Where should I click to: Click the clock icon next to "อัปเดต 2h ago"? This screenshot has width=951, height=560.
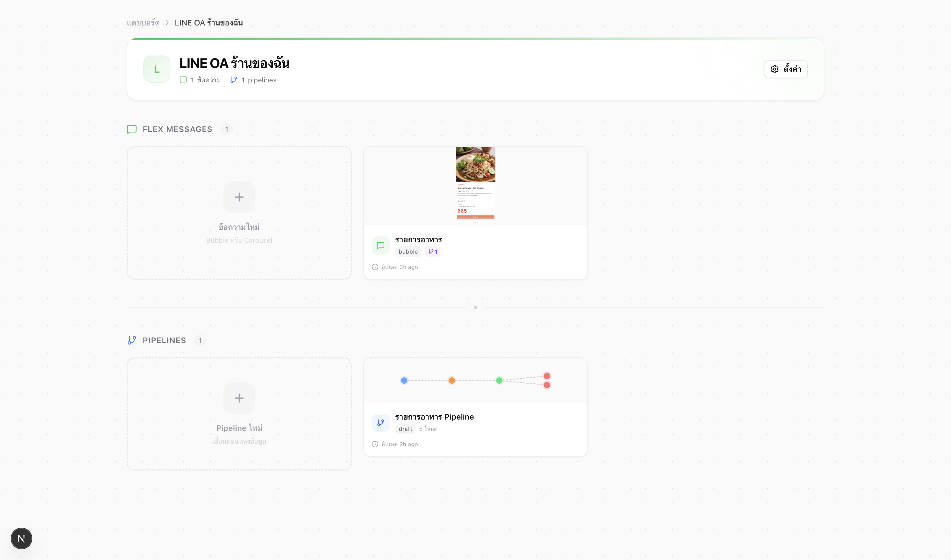(375, 444)
